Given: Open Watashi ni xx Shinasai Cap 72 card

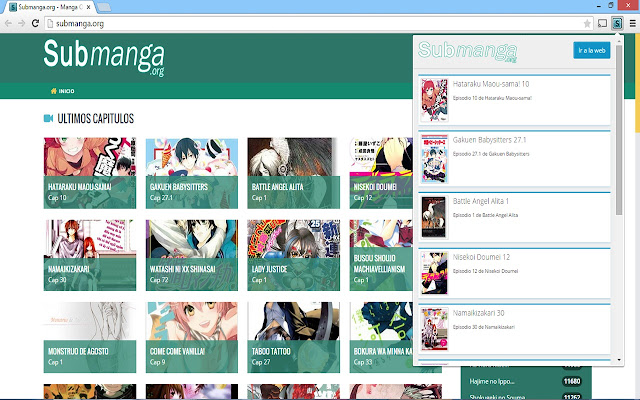Looking at the screenshot, I should [192, 255].
